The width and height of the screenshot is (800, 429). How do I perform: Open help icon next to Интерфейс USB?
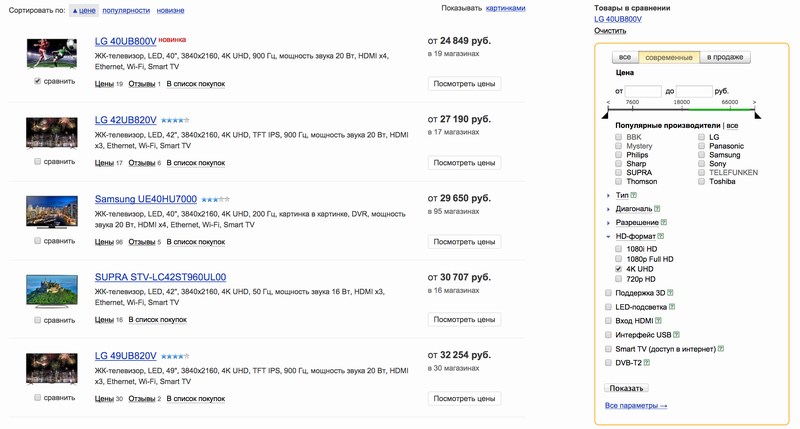coord(677,335)
